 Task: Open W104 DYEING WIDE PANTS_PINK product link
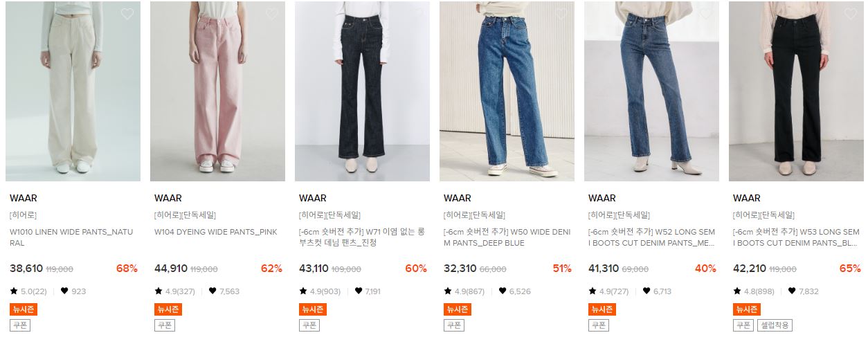216,232
